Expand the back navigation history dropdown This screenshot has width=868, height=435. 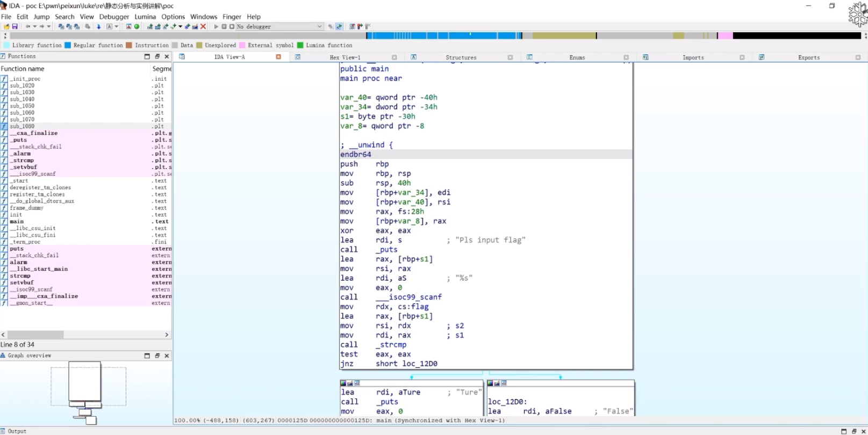(35, 26)
